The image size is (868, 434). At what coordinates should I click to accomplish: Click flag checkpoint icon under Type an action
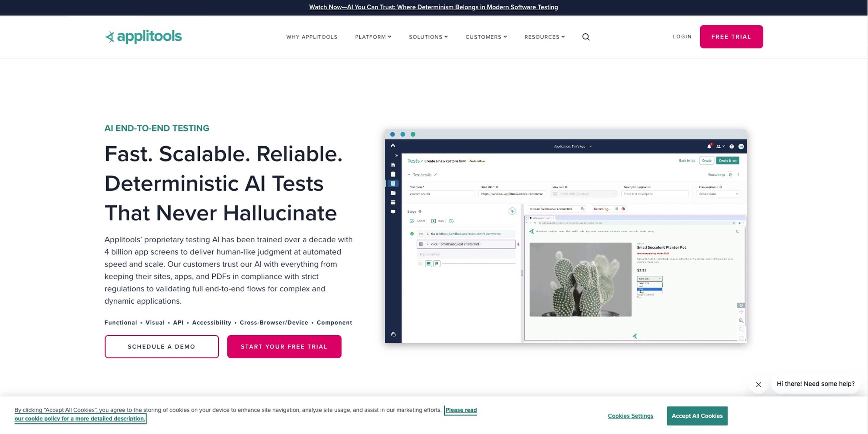tap(437, 264)
